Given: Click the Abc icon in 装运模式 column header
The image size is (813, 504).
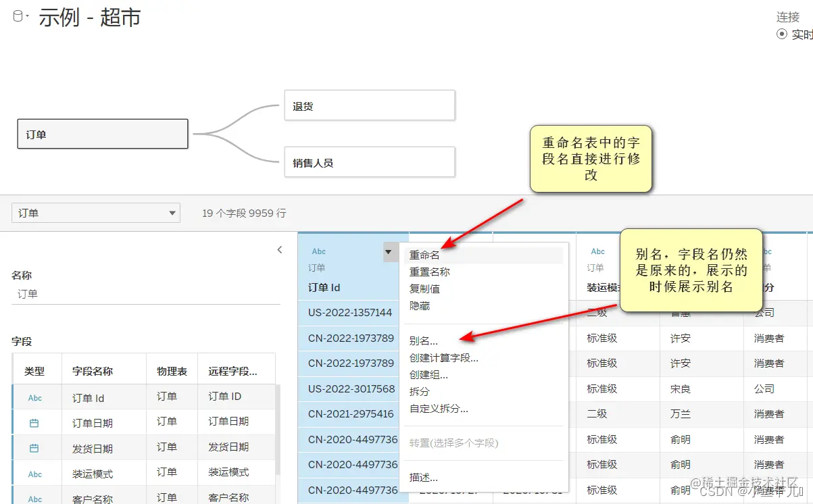Looking at the screenshot, I should pyautogui.click(x=598, y=251).
